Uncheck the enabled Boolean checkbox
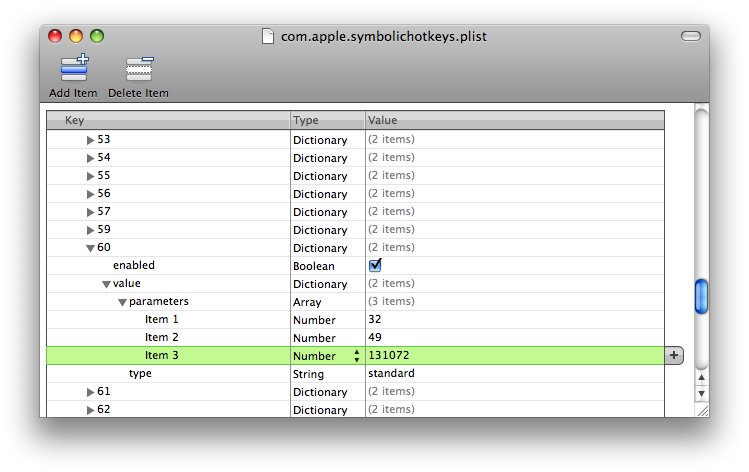Screen dimensions: 749x472 [375, 265]
